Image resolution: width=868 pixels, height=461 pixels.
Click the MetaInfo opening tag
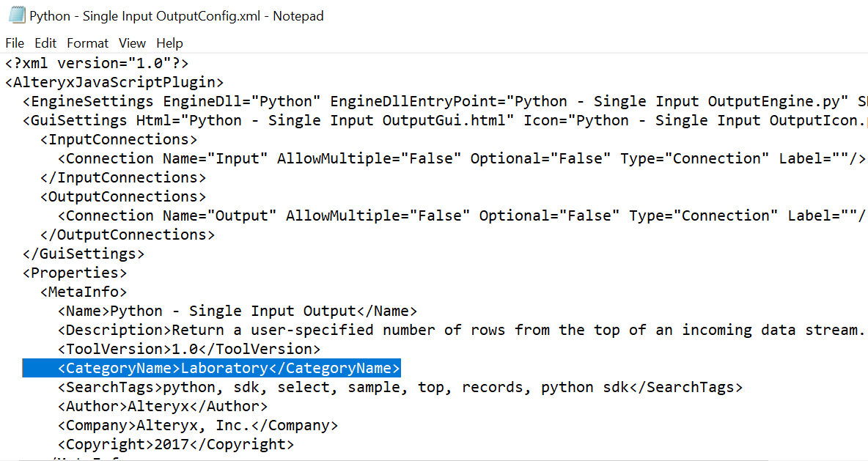point(75,291)
